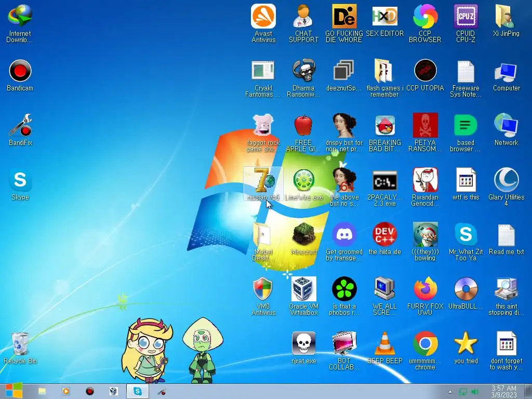The height and width of the screenshot is (399, 532).
Task: Open the 'flash games i remember' folder
Action: [x=385, y=78]
